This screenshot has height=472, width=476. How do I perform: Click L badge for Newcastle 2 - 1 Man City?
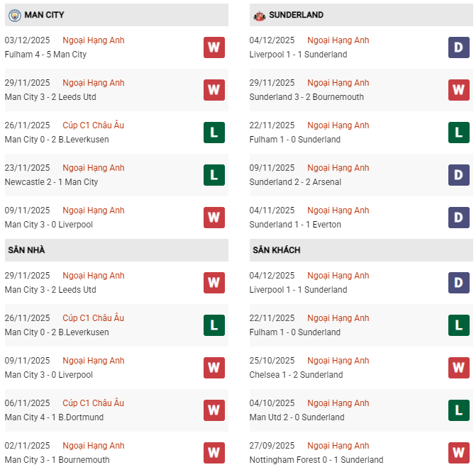pos(214,175)
